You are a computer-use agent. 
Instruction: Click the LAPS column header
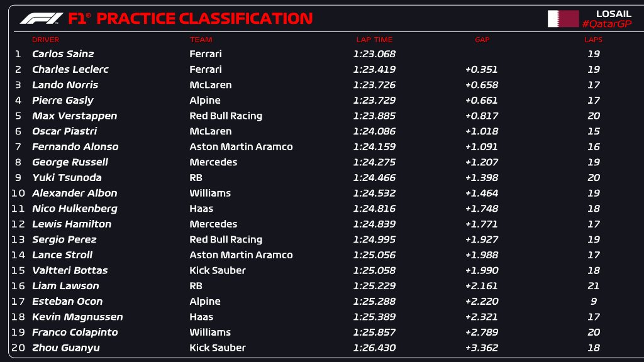tap(593, 40)
